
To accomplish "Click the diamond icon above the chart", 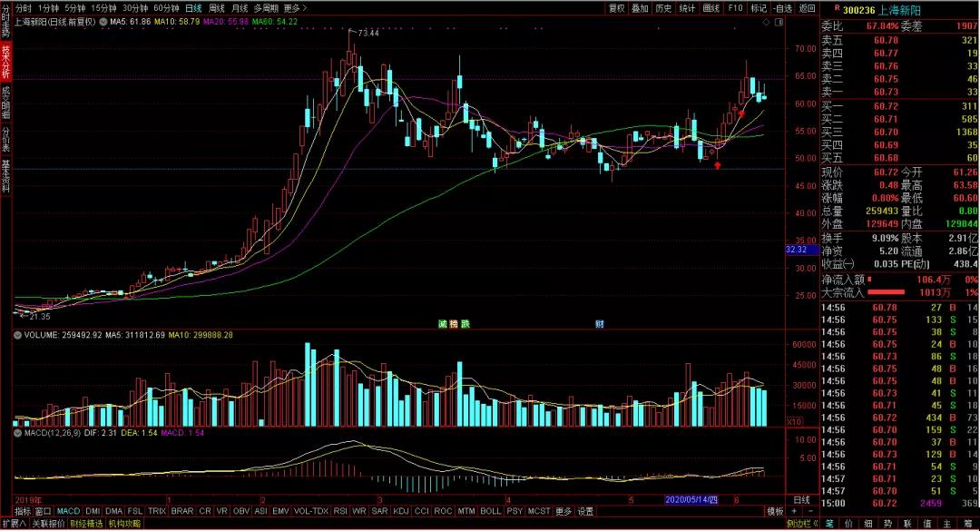I will click(x=766, y=22).
